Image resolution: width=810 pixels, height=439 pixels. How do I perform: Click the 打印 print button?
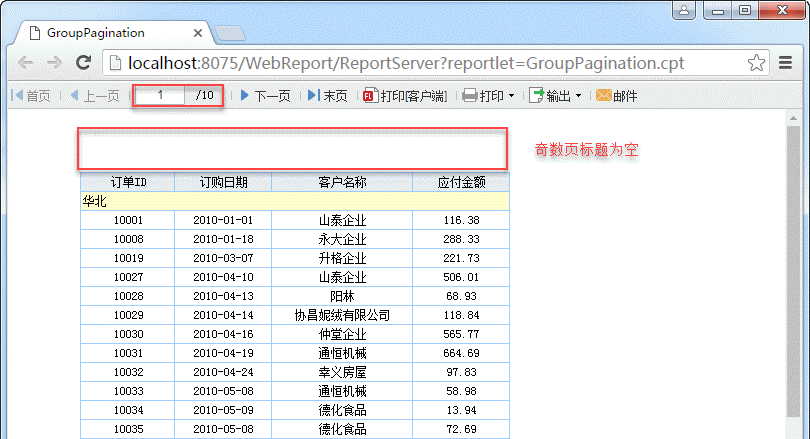click(x=483, y=96)
